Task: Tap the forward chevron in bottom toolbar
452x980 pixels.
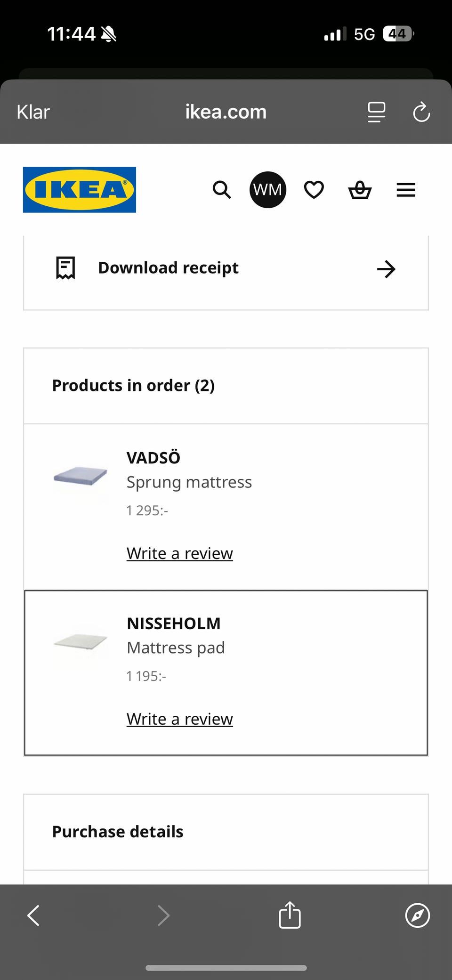Action: click(x=163, y=915)
